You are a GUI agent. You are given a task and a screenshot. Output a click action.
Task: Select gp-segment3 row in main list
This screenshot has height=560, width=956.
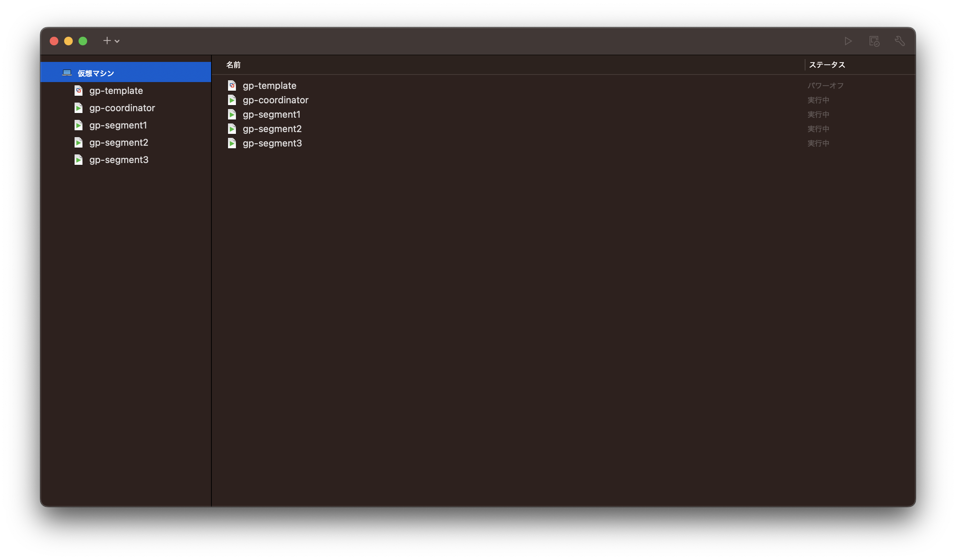click(x=272, y=143)
